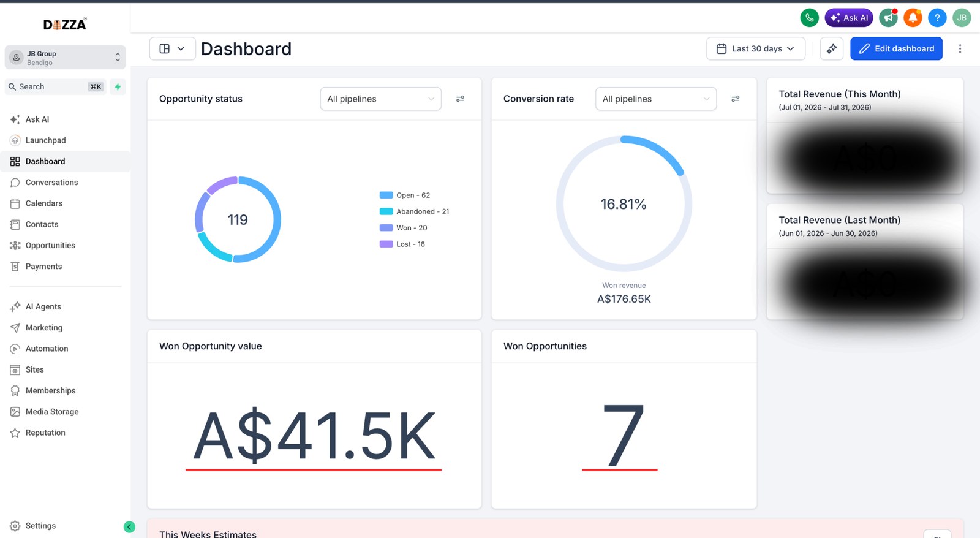Click the 16.81% conversion rate value
Viewport: 980px width, 538px height.
coord(624,204)
